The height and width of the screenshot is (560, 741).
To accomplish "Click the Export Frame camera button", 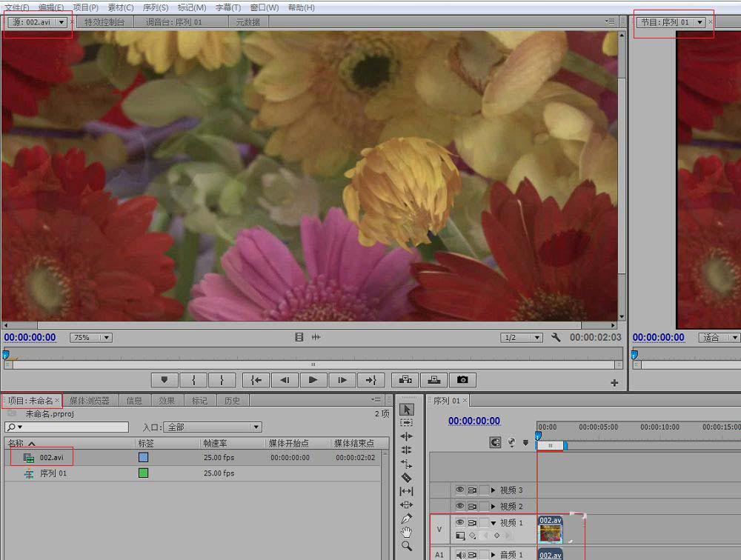I will (x=462, y=380).
